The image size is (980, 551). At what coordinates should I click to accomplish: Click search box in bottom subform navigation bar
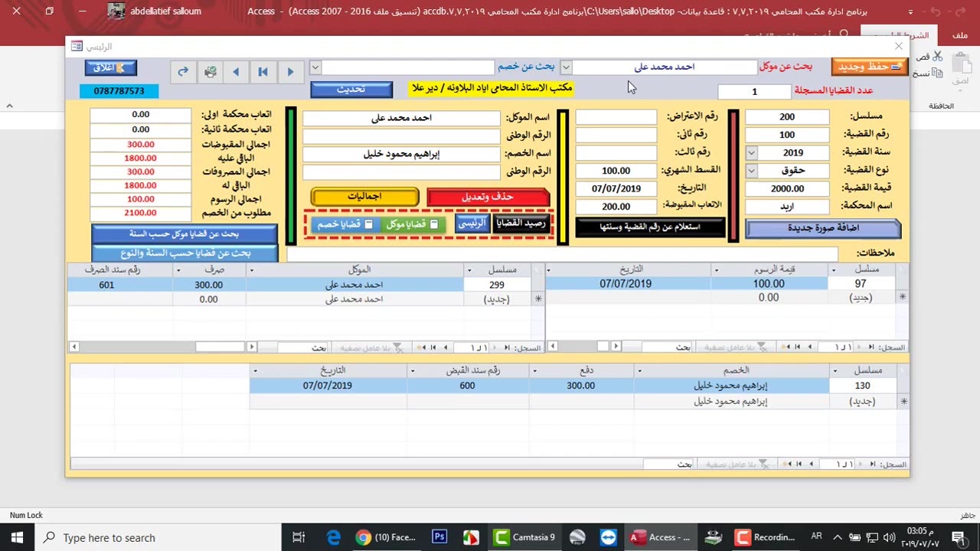click(x=668, y=465)
